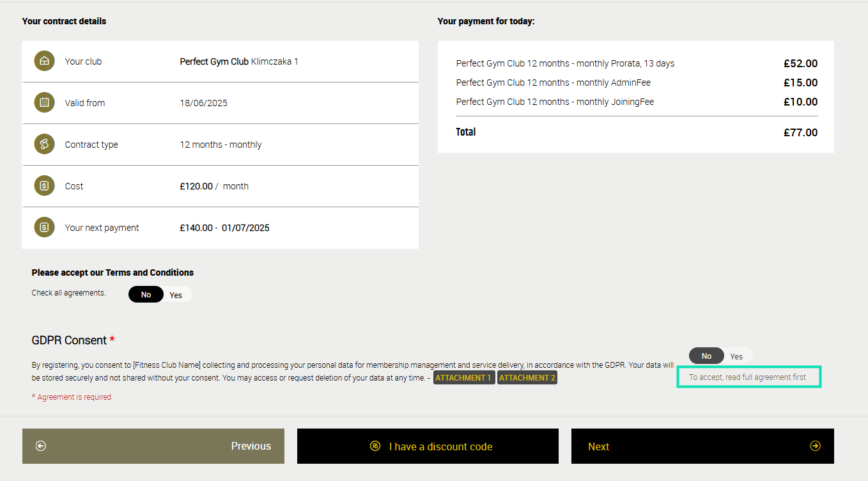Click the calendar icon beside Valid from

click(x=44, y=102)
